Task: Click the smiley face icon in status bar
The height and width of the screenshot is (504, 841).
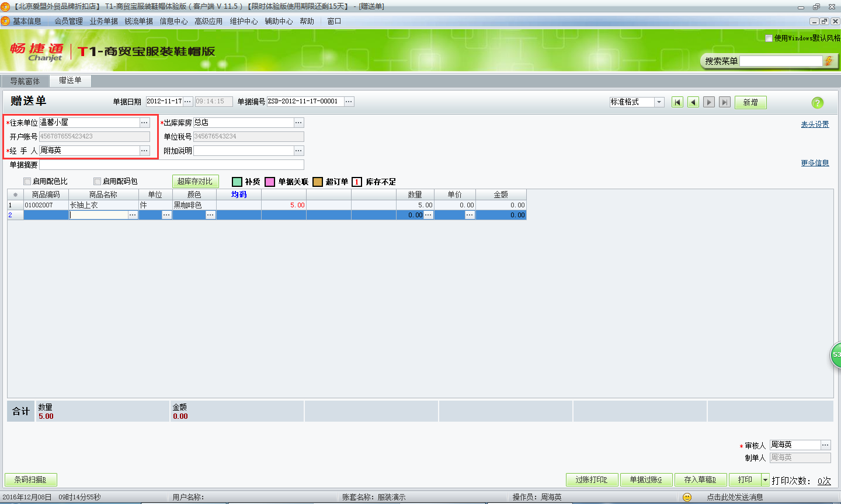Action: (687, 497)
